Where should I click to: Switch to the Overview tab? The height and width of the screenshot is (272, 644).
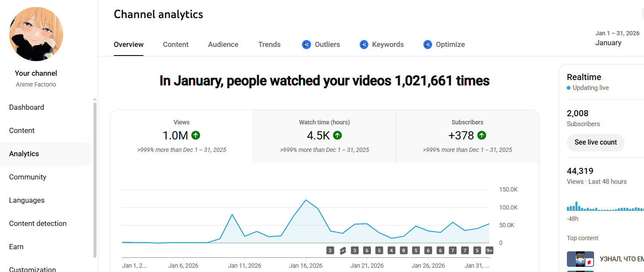pyautogui.click(x=128, y=44)
